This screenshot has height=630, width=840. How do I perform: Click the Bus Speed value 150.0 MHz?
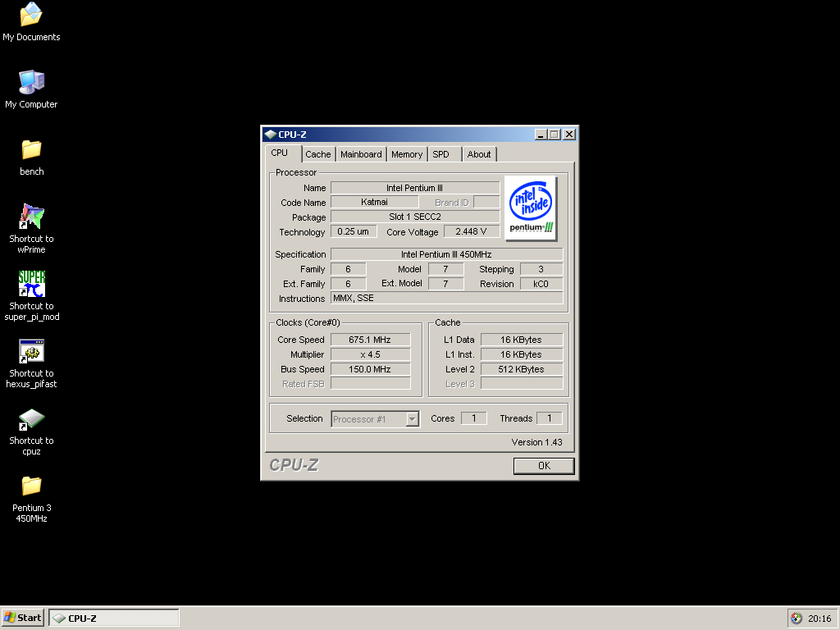[370, 369]
